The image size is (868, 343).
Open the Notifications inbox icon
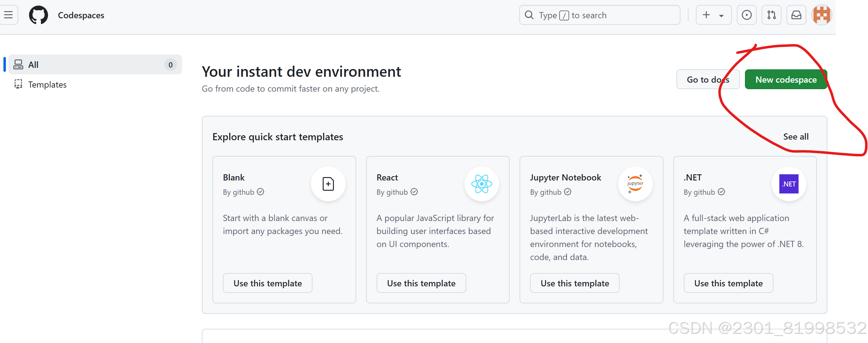point(796,15)
